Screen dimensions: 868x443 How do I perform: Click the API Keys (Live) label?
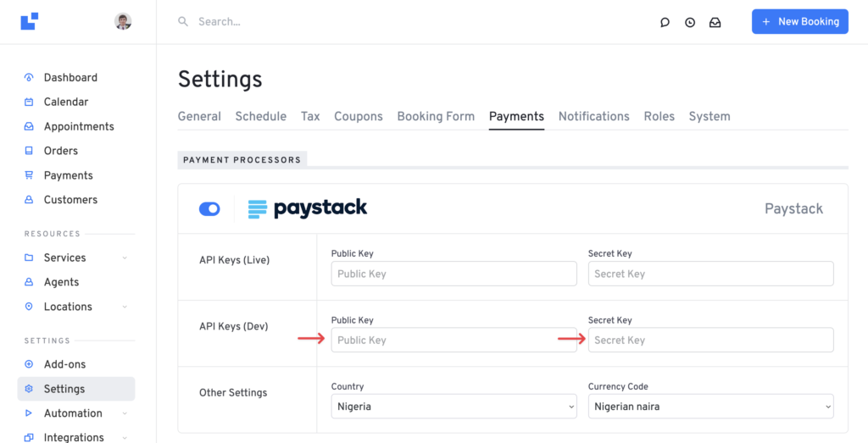pyautogui.click(x=234, y=260)
